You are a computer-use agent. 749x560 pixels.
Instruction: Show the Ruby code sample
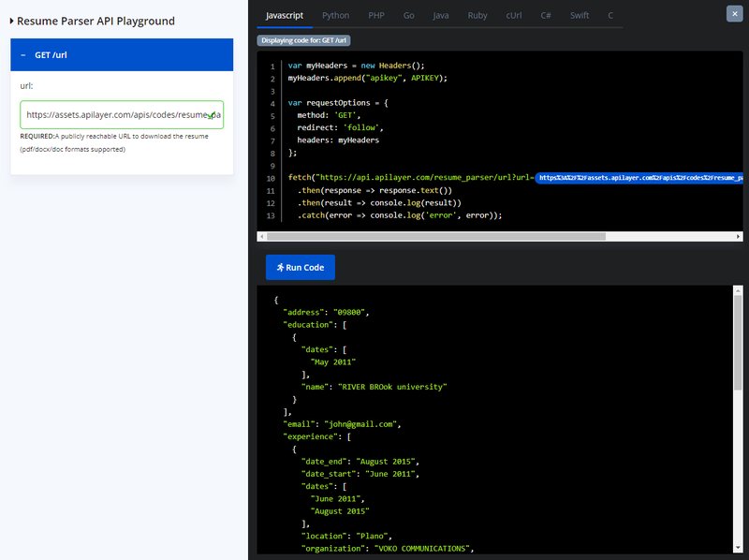click(477, 16)
